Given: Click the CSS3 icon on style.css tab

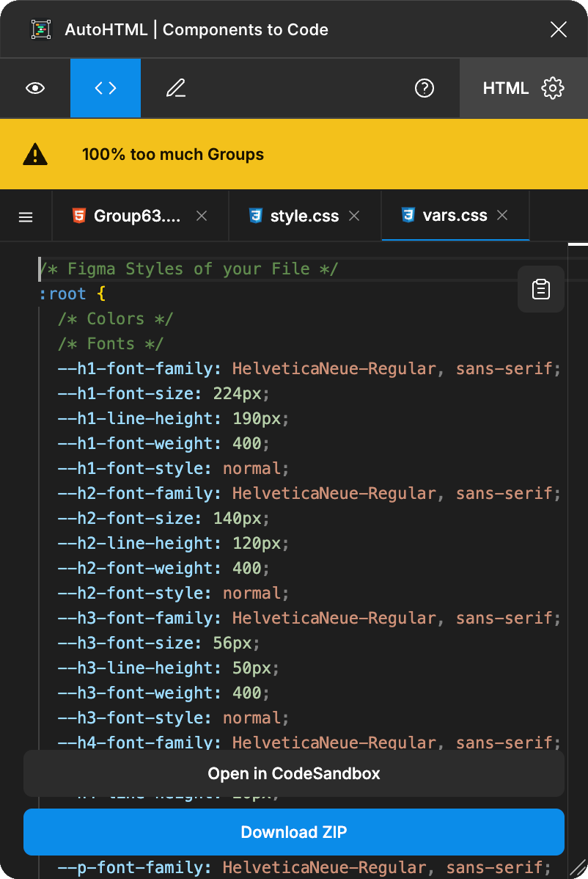Looking at the screenshot, I should coord(255,216).
